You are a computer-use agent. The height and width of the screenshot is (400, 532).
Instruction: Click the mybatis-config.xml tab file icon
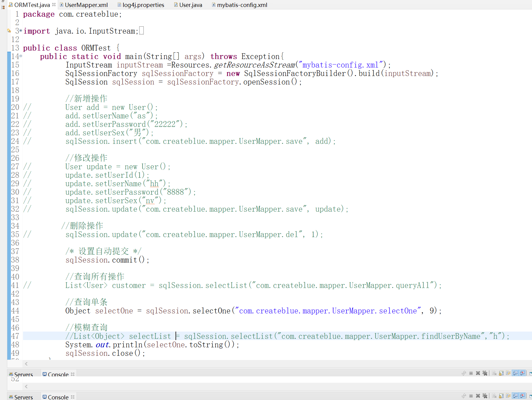214,5
